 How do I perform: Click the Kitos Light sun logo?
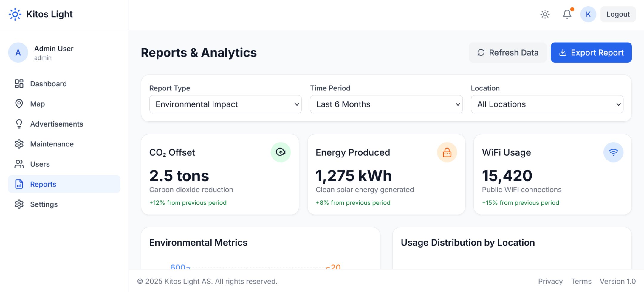click(15, 14)
